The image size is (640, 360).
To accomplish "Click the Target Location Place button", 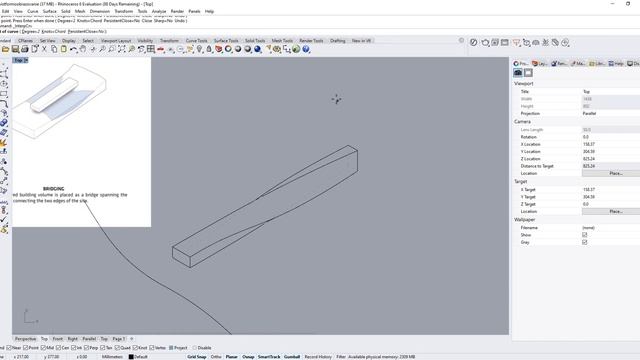I will pyautogui.click(x=616, y=211).
